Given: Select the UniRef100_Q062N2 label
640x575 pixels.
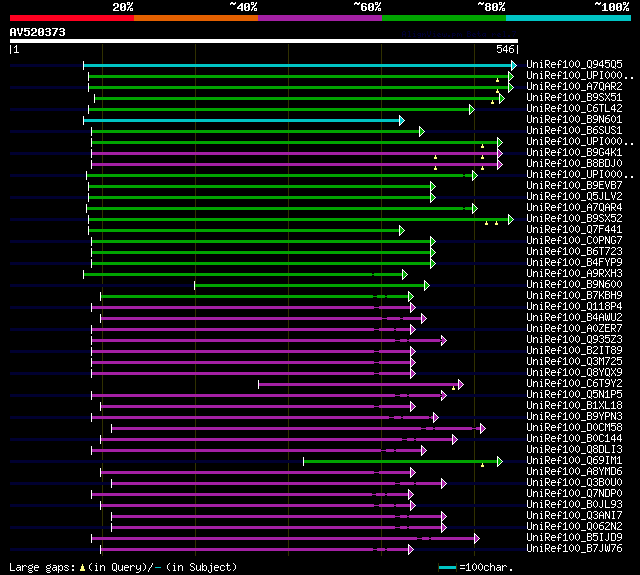Looking at the screenshot, I should pos(574,527).
